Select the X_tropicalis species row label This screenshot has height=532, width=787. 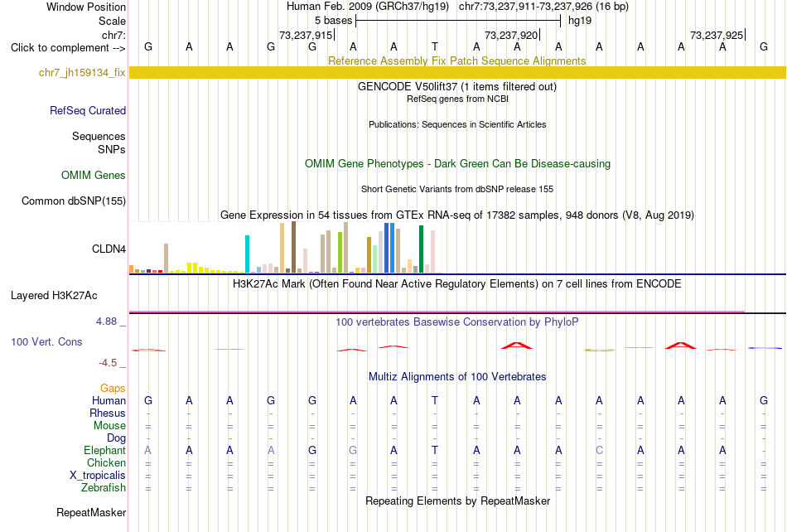point(98,476)
